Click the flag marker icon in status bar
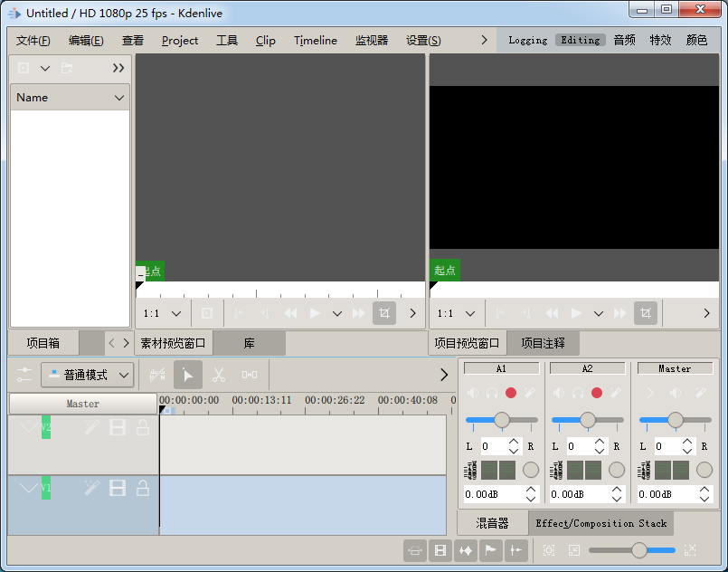 (491, 550)
